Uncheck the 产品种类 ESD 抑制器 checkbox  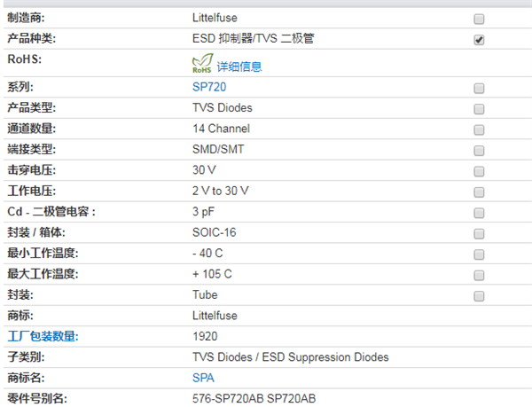pos(479,40)
